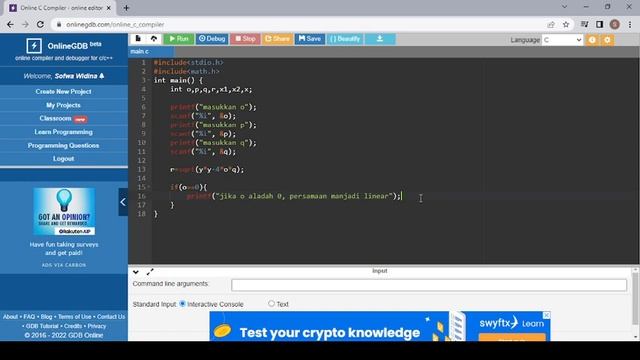Open Learn Programming in sidebar
Viewport: 640px width, 360px height.
click(63, 132)
